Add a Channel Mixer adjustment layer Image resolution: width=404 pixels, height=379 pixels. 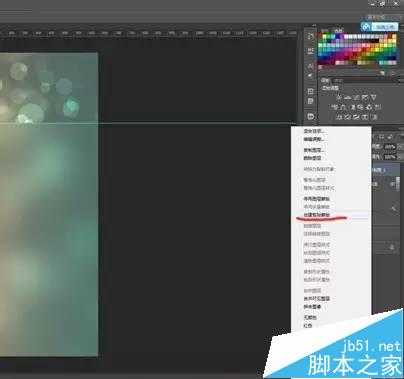pos(369,107)
